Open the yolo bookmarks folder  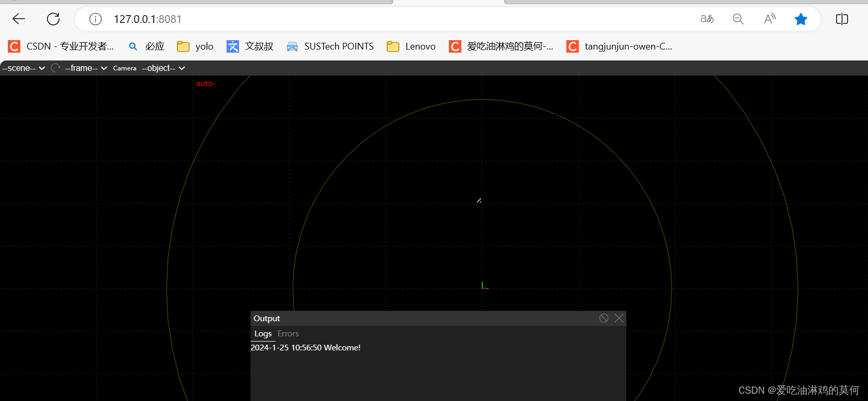pyautogui.click(x=195, y=46)
